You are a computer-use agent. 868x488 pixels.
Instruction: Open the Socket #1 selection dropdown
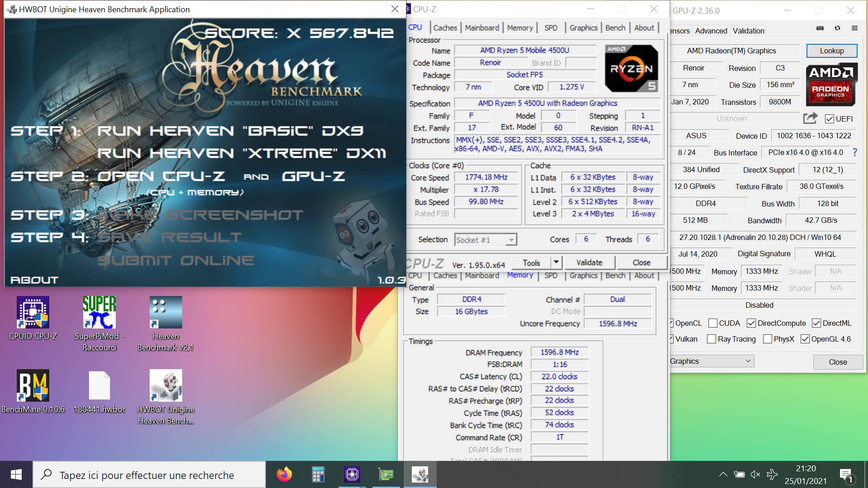486,239
